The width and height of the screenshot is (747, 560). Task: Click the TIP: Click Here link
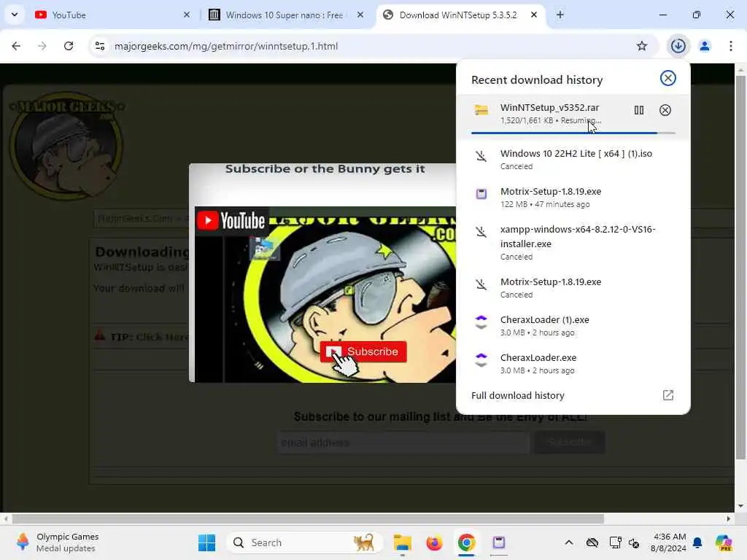(149, 337)
